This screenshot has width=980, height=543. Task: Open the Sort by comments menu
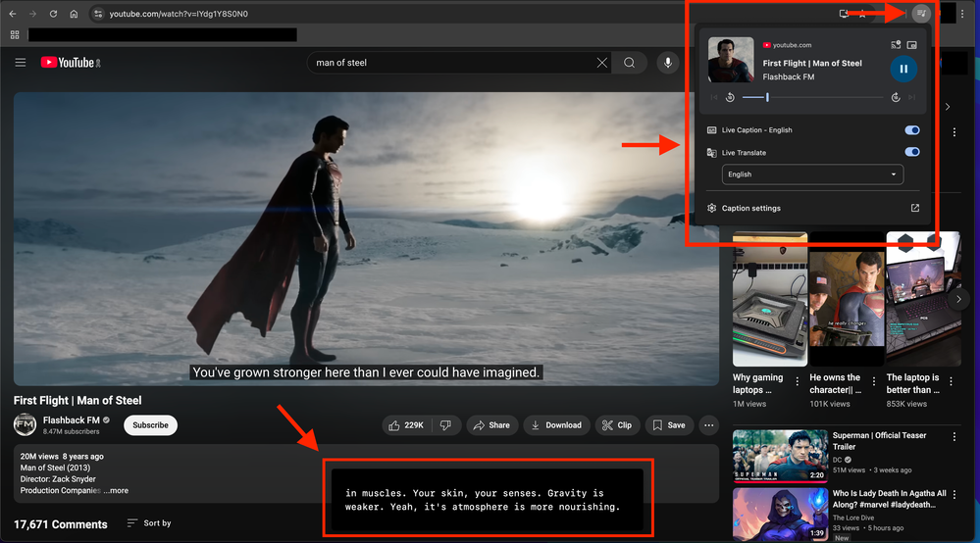(x=149, y=523)
